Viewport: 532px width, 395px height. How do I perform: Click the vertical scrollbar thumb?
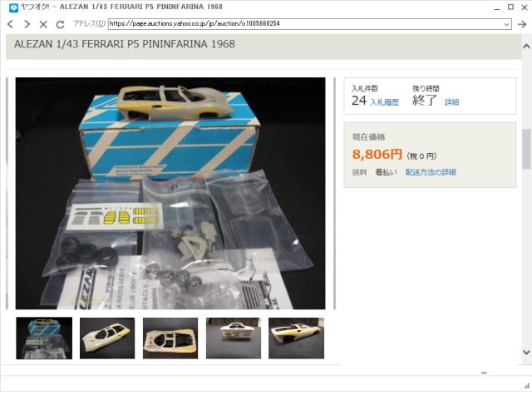(526, 149)
